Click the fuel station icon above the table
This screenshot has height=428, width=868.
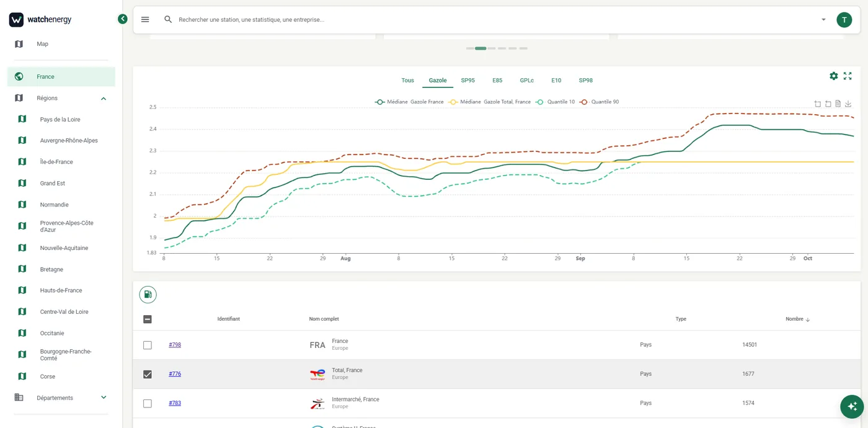point(148,295)
